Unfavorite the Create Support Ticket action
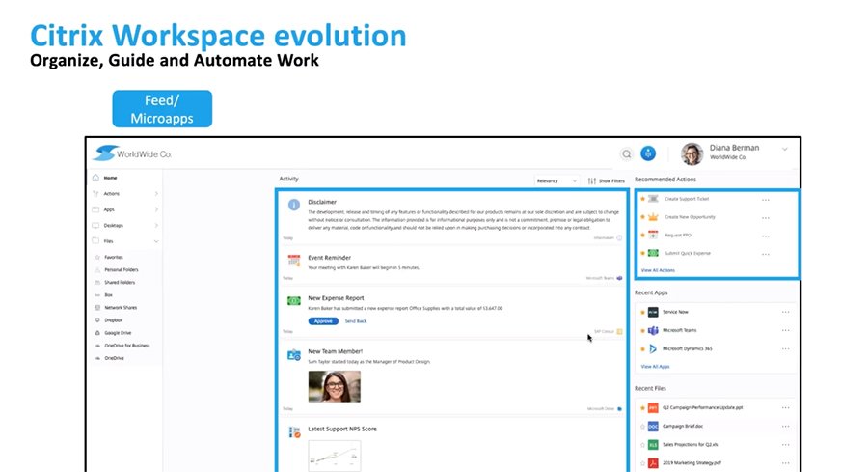This screenshot has width=868, height=472. tap(641, 199)
